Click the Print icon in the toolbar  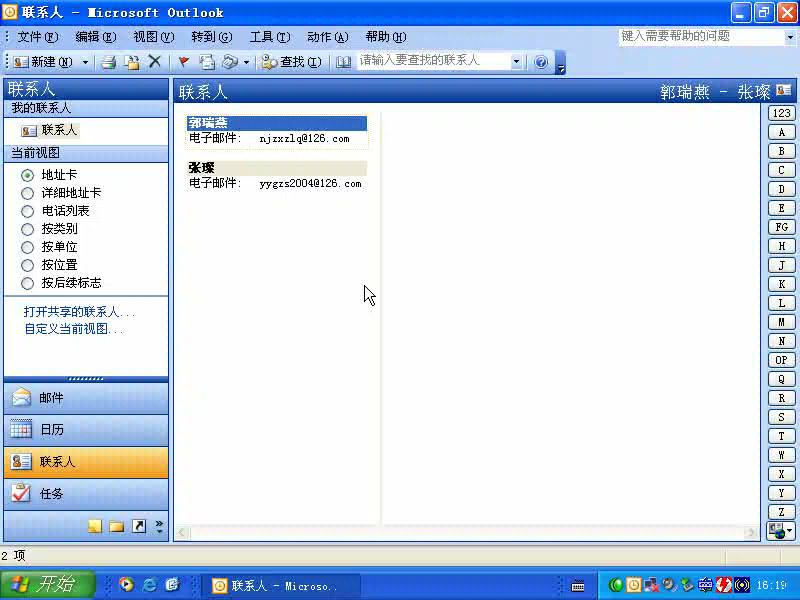108,62
